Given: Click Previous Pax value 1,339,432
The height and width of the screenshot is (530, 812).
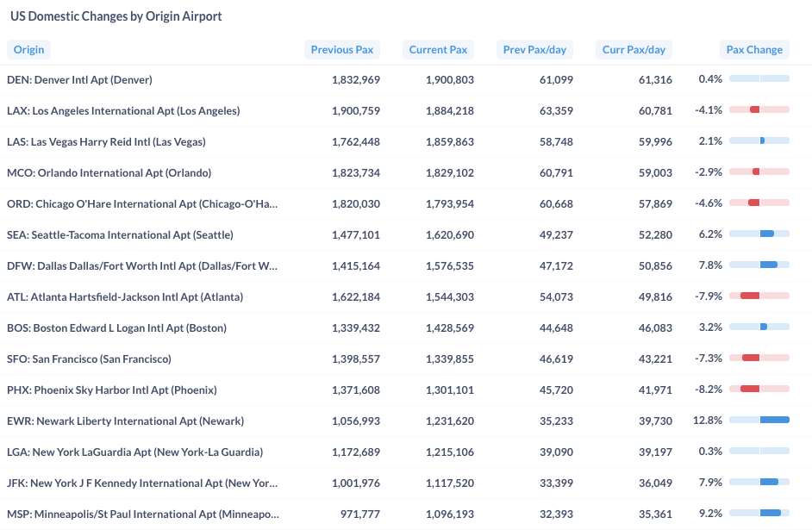Looking at the screenshot, I should click(x=356, y=328).
